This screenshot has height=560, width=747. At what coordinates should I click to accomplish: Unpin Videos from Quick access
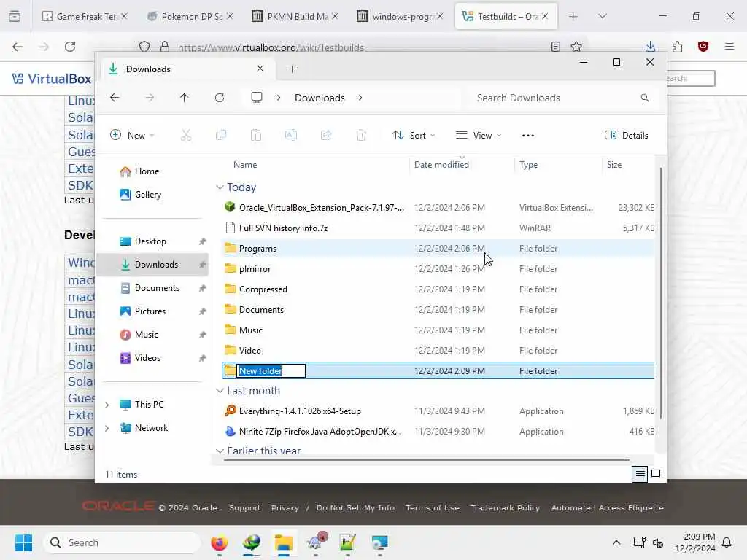coord(203,358)
